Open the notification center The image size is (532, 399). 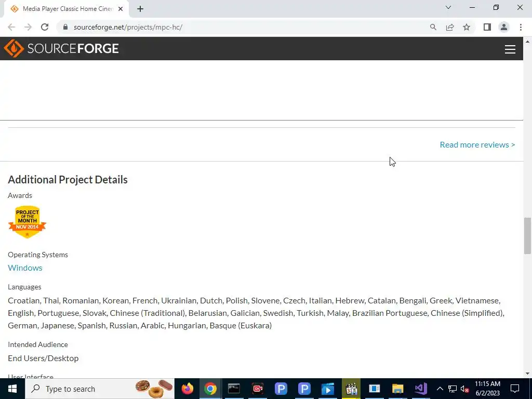click(515, 389)
